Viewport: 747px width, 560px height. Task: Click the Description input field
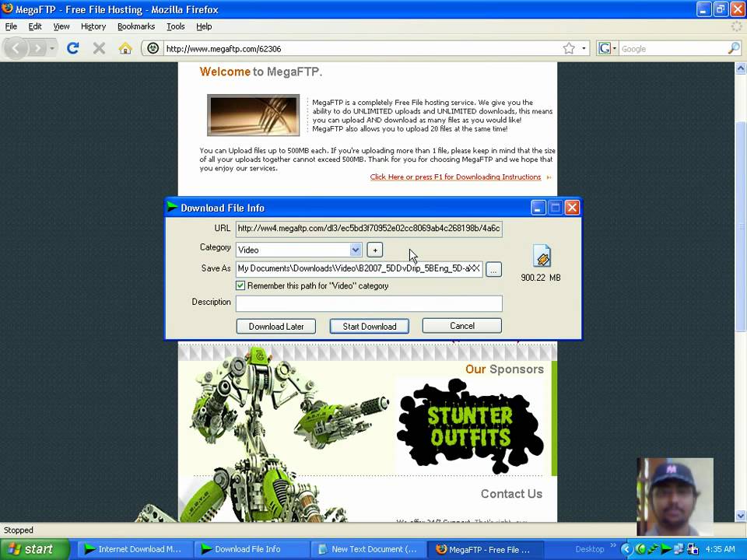pyautogui.click(x=369, y=303)
